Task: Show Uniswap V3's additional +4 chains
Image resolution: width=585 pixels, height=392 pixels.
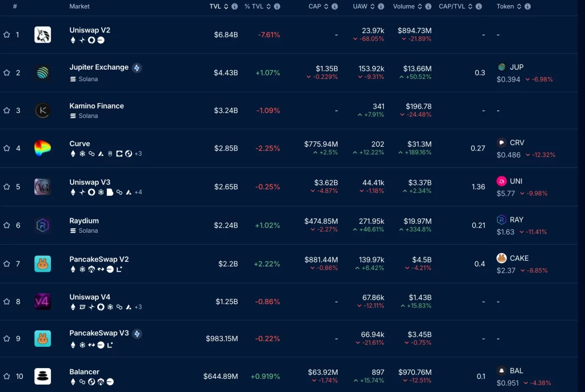Action: click(x=138, y=192)
